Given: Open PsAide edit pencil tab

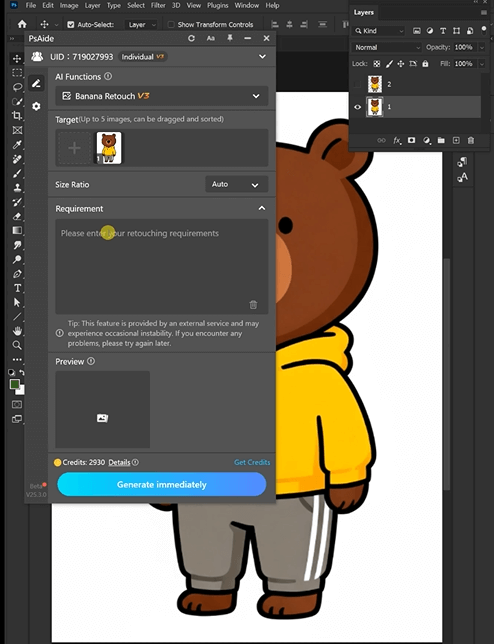Looking at the screenshot, I should click(x=36, y=83).
